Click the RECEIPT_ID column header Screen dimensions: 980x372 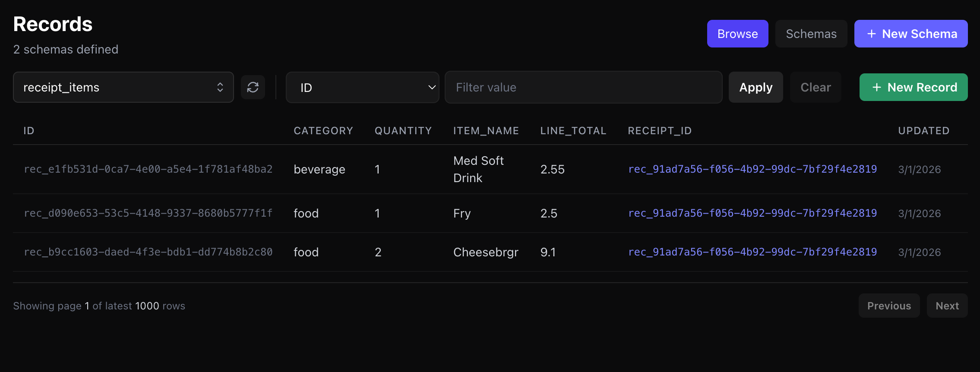tap(660, 131)
